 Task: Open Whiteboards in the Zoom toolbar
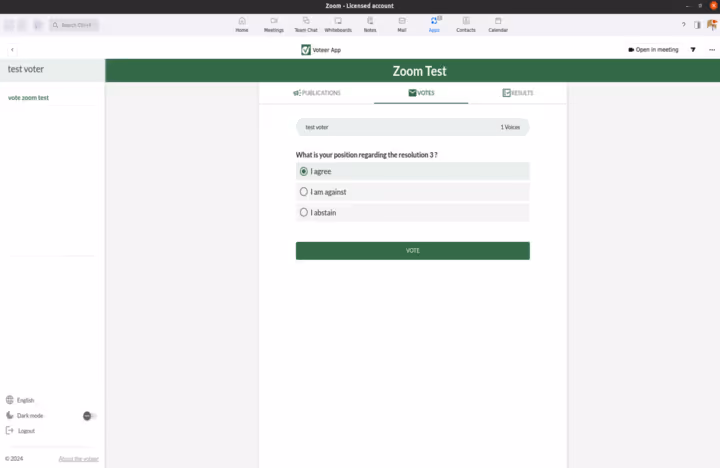[x=338, y=24]
